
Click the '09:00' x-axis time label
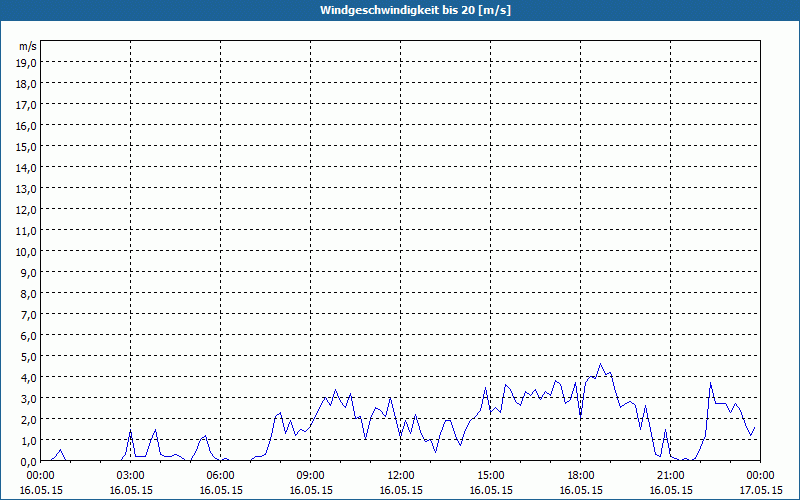point(311,476)
